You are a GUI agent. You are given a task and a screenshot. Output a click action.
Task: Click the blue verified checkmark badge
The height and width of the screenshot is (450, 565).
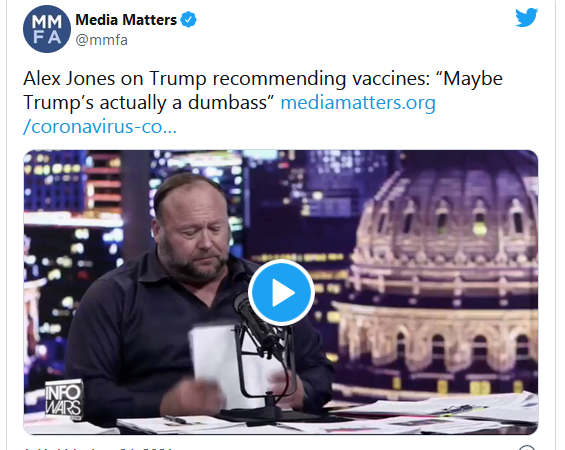pos(188,19)
